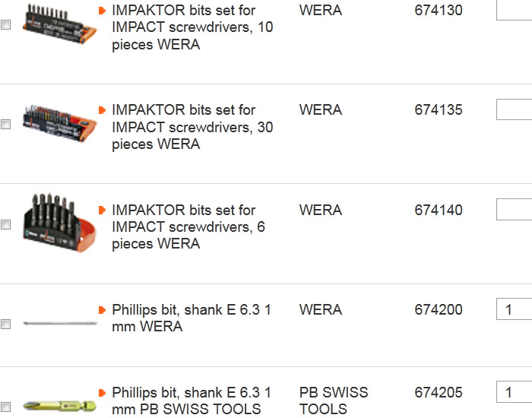Viewport: 532px width, 418px height.
Task: Click quantity field for item 674200
Action: [514, 309]
